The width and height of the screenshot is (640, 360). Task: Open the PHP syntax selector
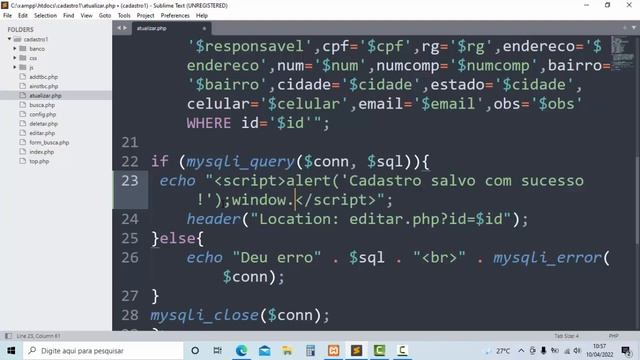click(613, 336)
